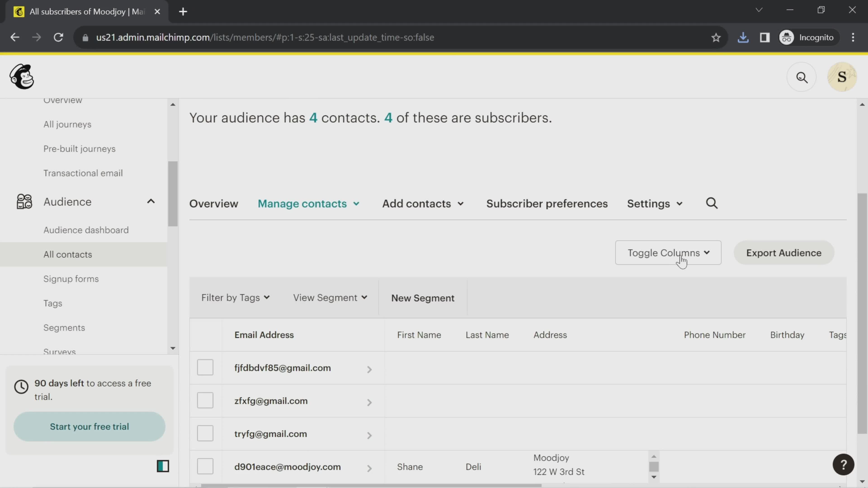Click Start your free trial button

click(x=89, y=426)
